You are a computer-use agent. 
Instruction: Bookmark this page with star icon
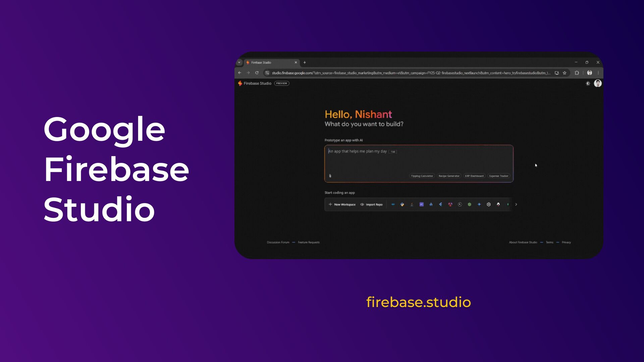click(x=565, y=73)
